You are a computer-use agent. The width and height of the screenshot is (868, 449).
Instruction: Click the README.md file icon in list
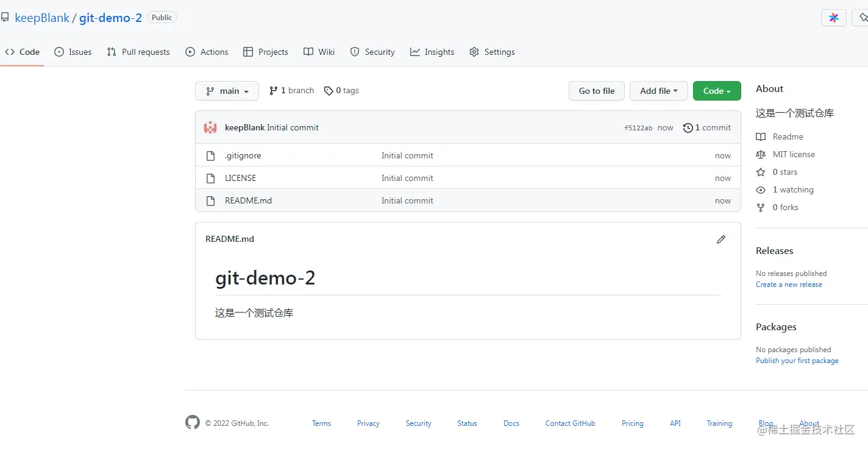click(210, 201)
